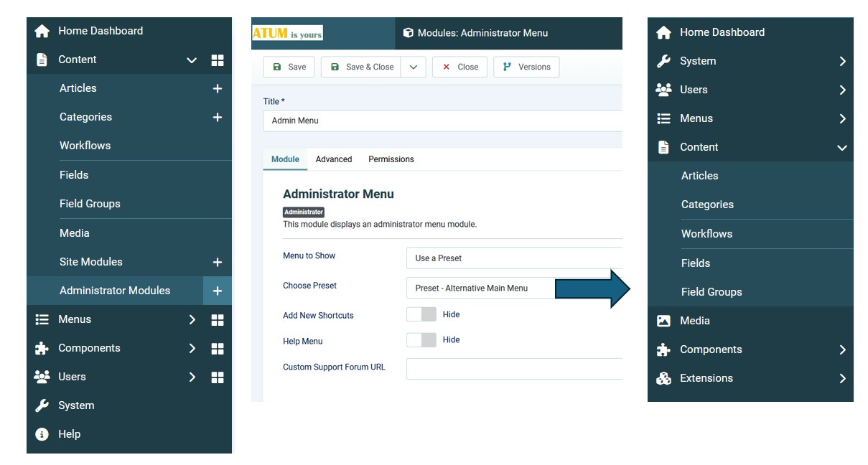Click the Versions button
Viewport: 868px width, 465px height.
526,67
